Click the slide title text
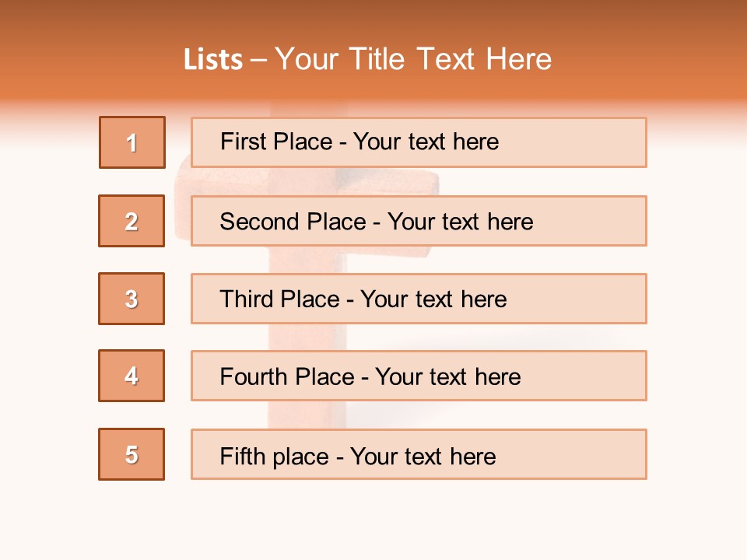The height and width of the screenshot is (560, 747). point(367,59)
